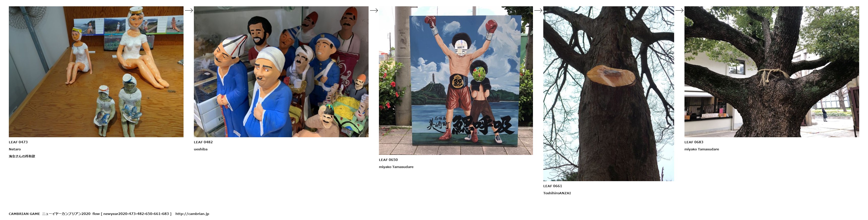Click the arrow after the blue-robed figurines photo
Image resolution: width=868 pixels, height=220 pixels.
pos(374,10)
